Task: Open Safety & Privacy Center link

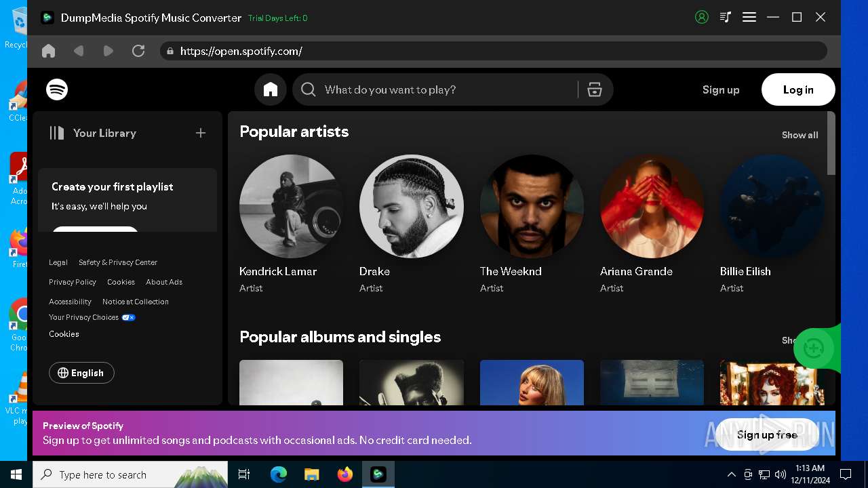Action: pos(118,262)
